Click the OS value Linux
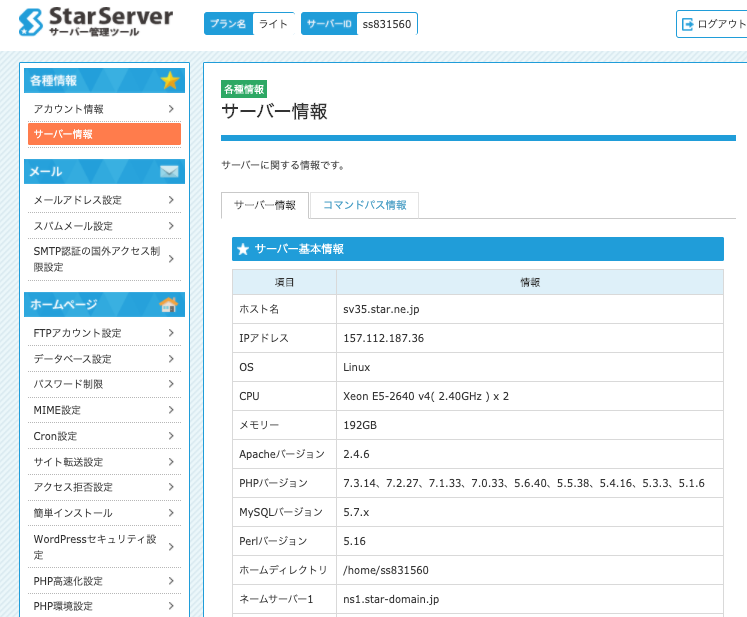 coord(356,367)
